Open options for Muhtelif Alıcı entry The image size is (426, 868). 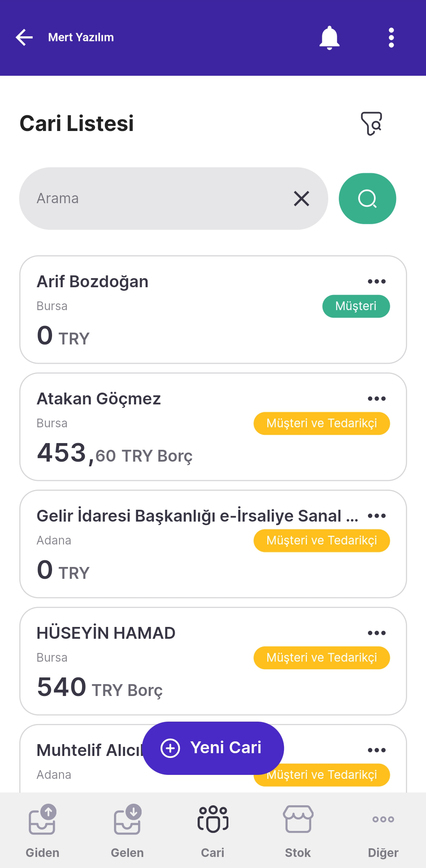376,750
